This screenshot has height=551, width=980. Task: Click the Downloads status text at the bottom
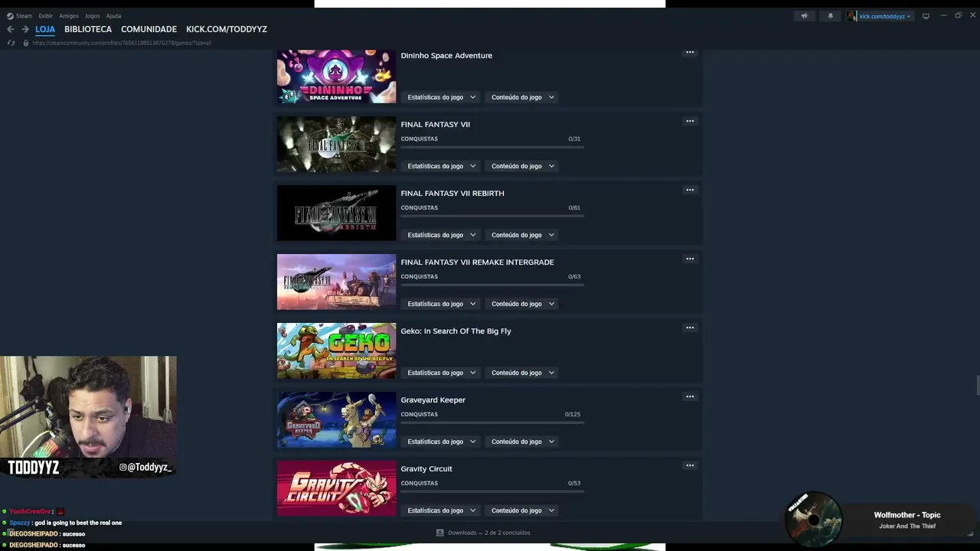pos(489,533)
